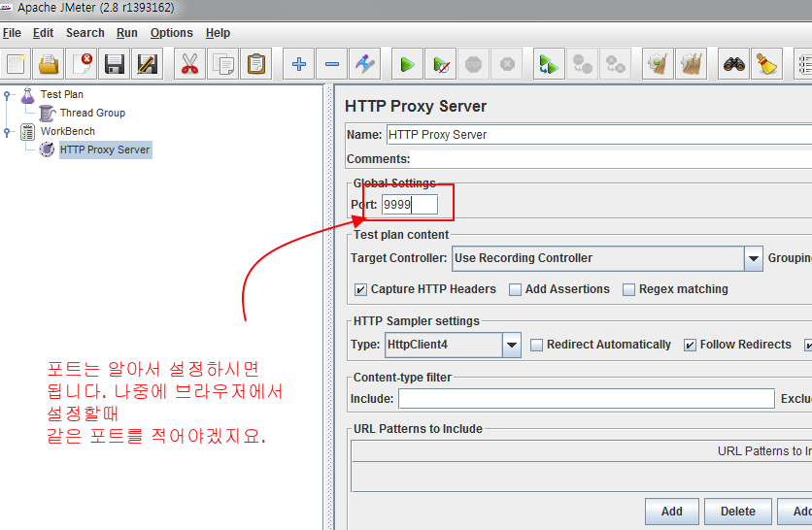
Task: Open a test plan with folder icon
Action: (x=49, y=65)
